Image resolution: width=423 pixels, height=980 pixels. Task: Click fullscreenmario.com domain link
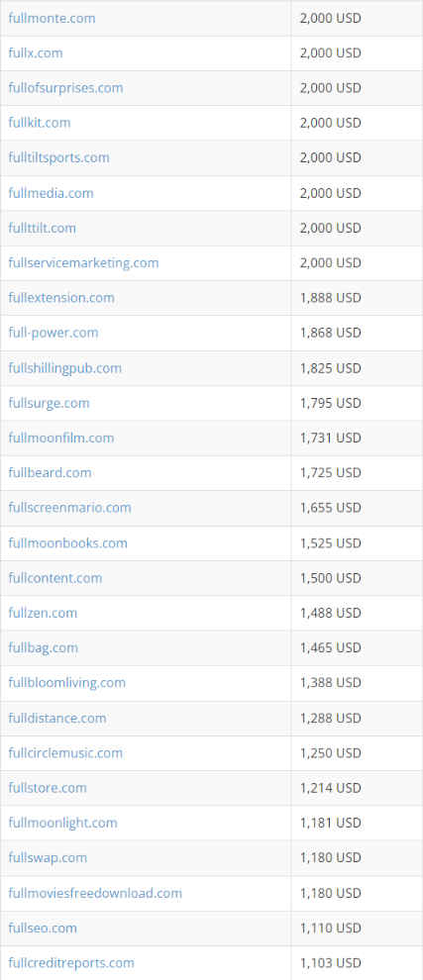[70, 508]
